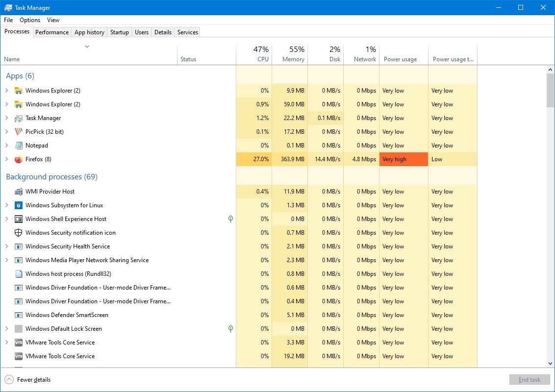555x392 pixels.
Task: Open the File menu
Action: pos(8,20)
